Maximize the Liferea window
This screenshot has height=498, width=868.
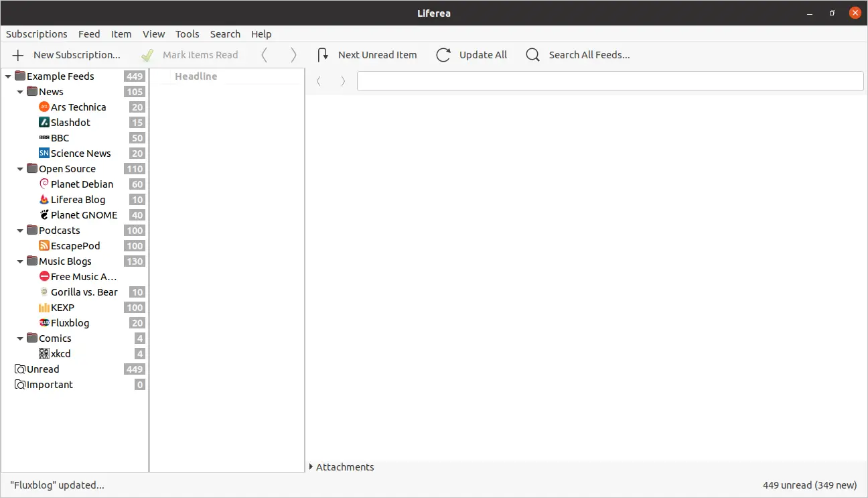832,13
